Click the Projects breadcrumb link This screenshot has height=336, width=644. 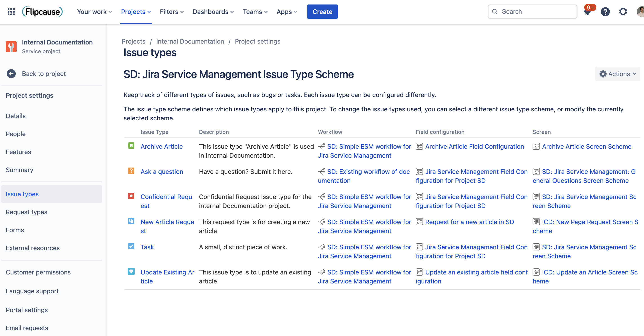point(133,42)
